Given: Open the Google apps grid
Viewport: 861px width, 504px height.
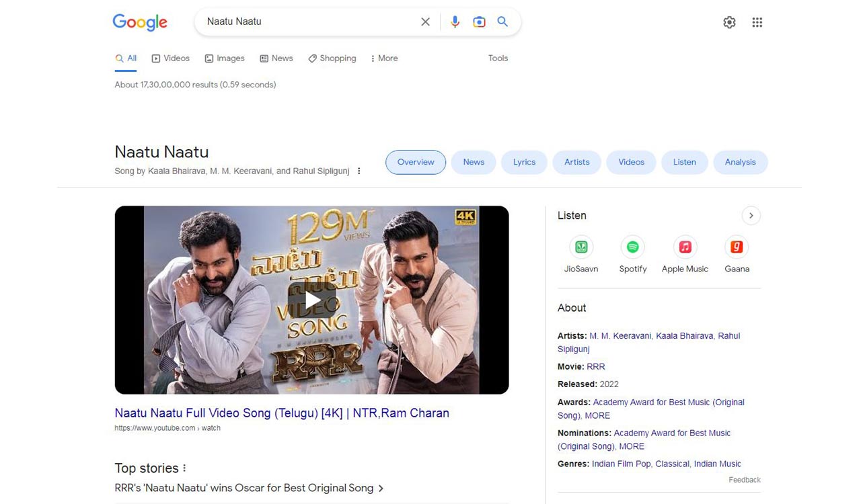Looking at the screenshot, I should point(757,22).
